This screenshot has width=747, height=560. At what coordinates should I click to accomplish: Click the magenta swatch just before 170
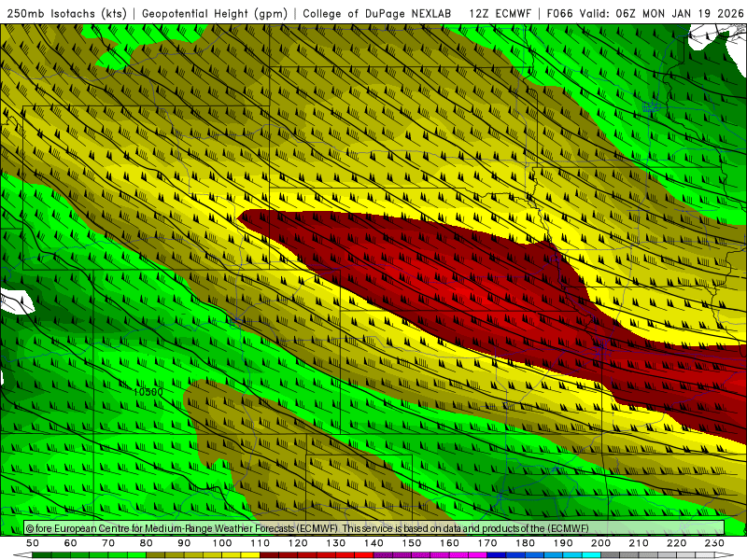pos(478,555)
